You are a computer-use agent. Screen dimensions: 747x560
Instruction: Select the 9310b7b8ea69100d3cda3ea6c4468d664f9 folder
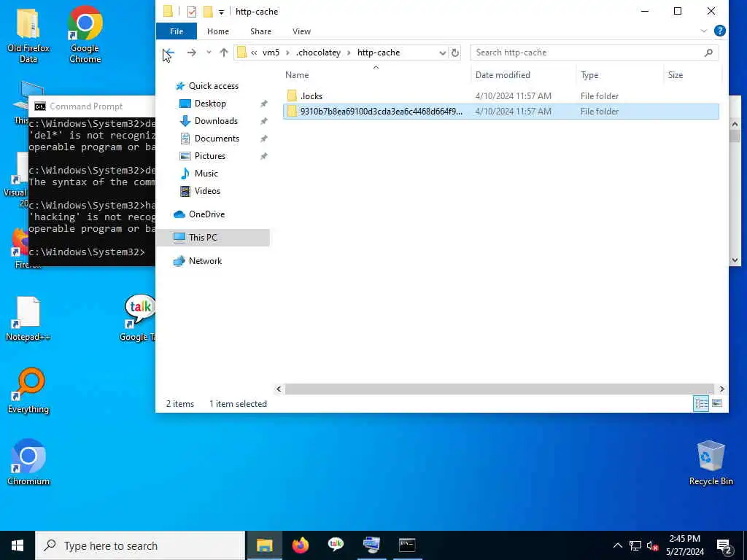[500, 112]
